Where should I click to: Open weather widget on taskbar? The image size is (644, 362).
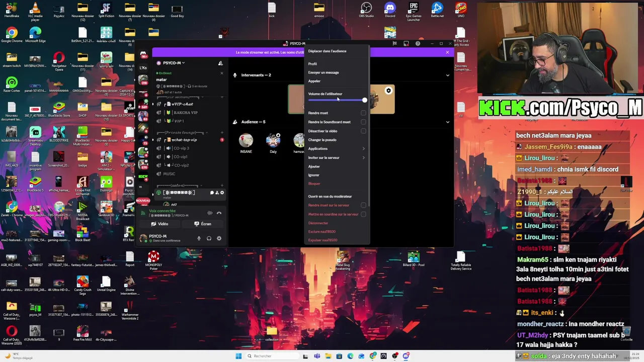pos(18,356)
